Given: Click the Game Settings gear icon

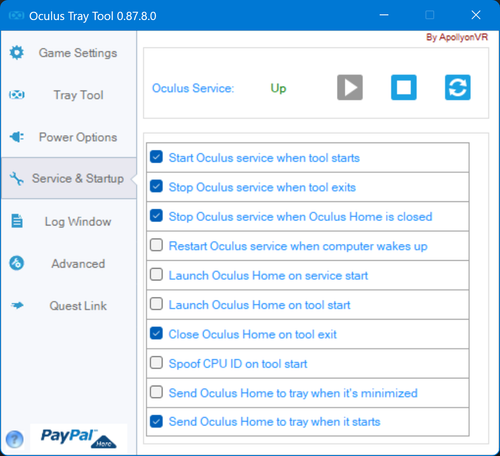Looking at the screenshot, I should [17, 53].
